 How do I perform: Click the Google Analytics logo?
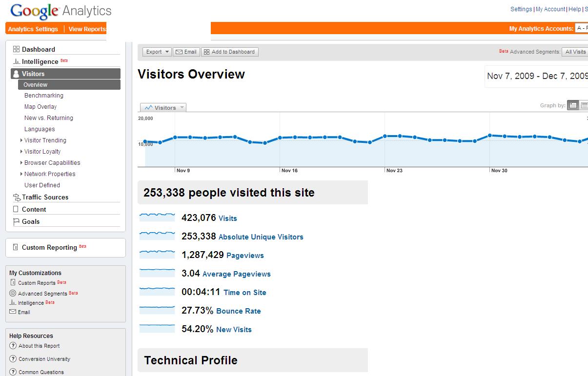click(x=61, y=11)
